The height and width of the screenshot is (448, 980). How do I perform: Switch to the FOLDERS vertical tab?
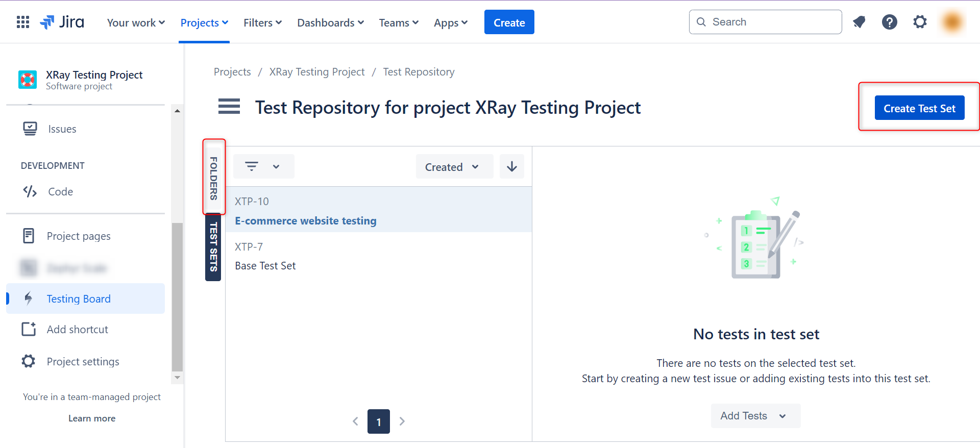click(x=214, y=178)
